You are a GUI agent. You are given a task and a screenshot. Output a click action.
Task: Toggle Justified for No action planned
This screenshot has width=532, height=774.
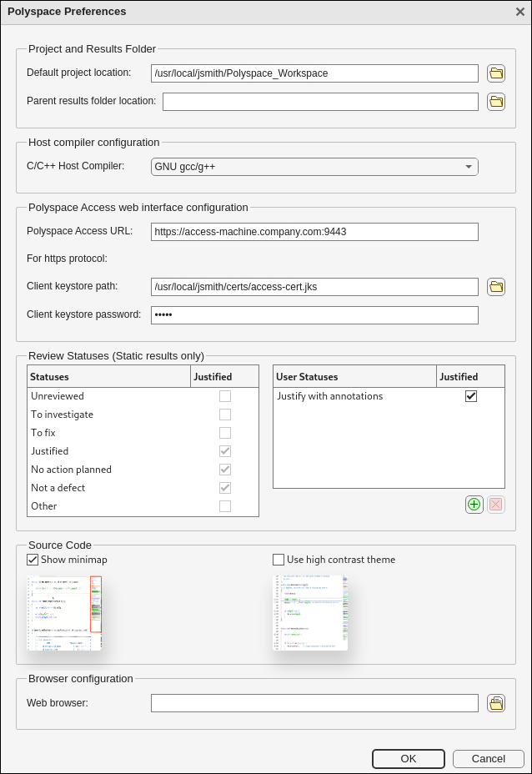[223, 470]
